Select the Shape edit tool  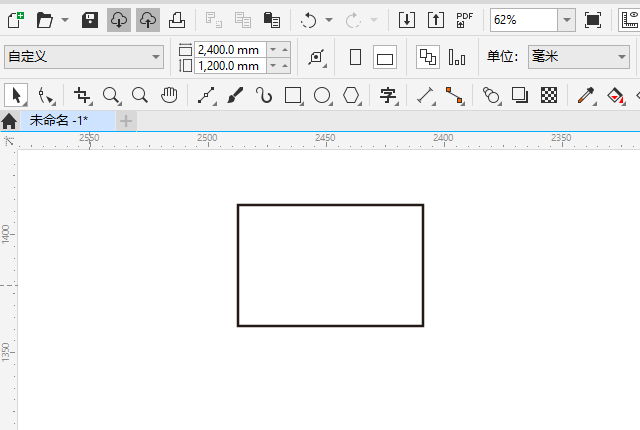pos(46,96)
